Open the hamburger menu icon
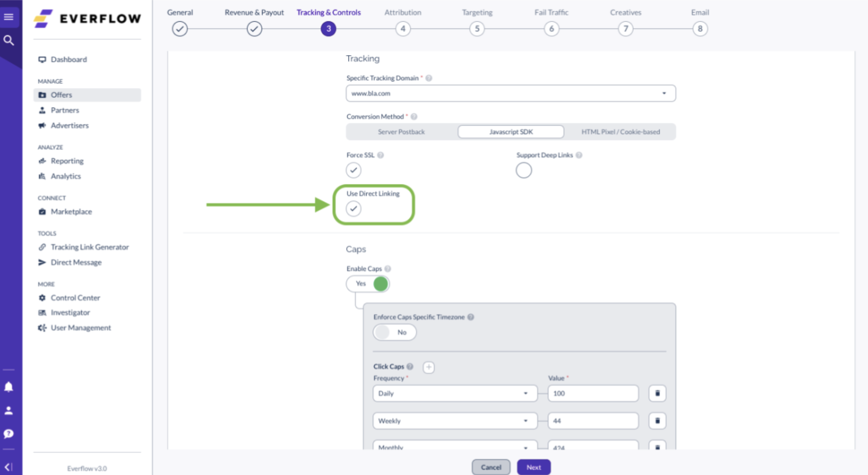This screenshot has height=475, width=868. [x=8, y=17]
